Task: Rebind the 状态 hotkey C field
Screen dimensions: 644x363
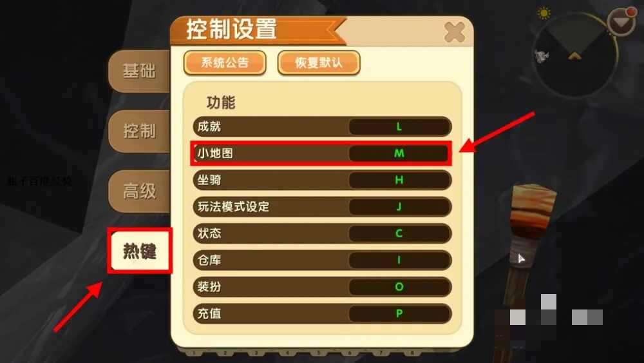Action: (399, 233)
